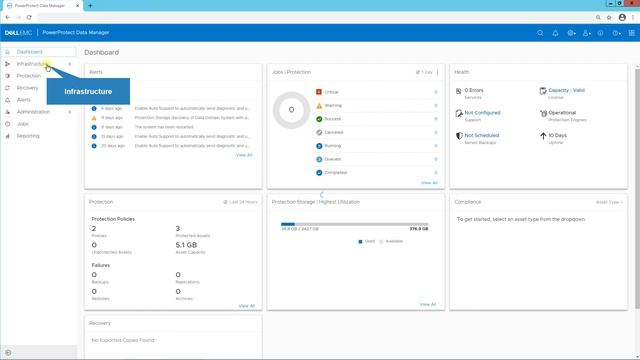Click the Available legend swatch

(x=381, y=242)
